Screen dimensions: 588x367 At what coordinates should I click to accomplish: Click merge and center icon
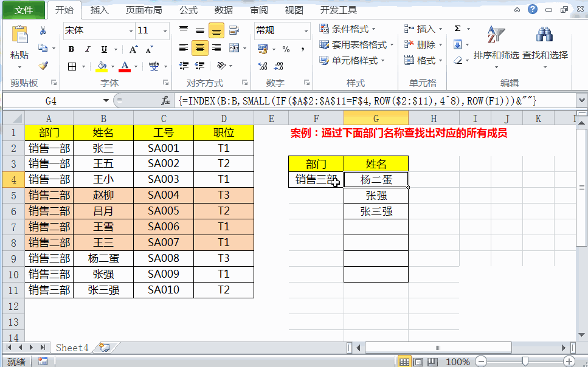pyautogui.click(x=234, y=48)
